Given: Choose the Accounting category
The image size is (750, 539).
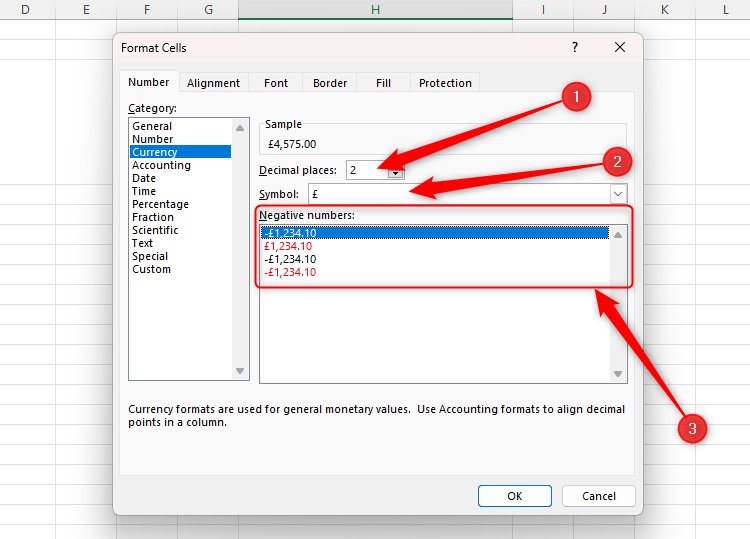Looking at the screenshot, I should tap(181, 165).
